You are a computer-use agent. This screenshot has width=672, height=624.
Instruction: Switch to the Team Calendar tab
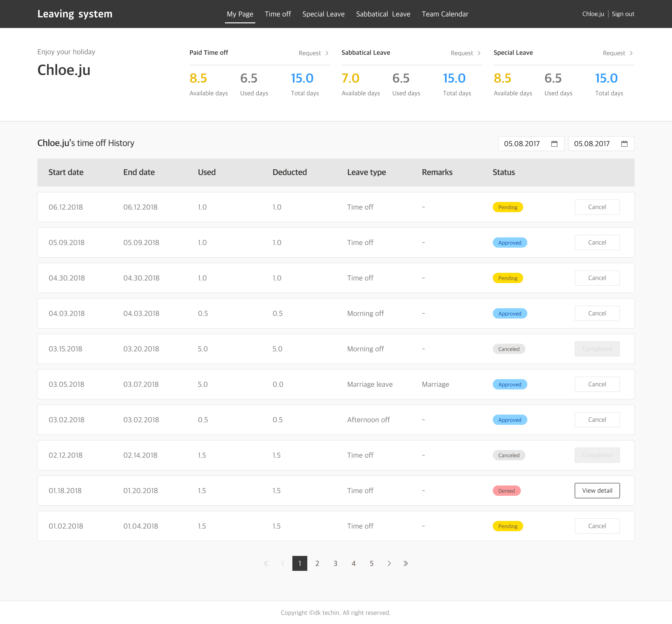tap(445, 14)
